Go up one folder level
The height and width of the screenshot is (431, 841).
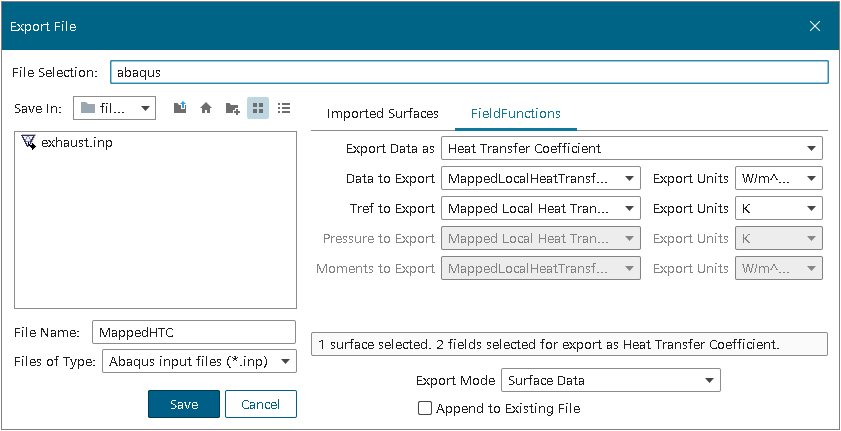point(180,108)
